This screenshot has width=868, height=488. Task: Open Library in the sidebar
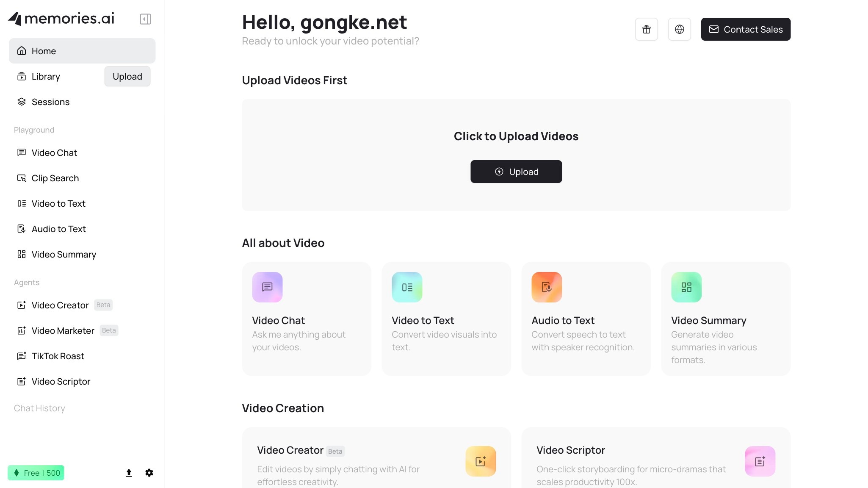[x=46, y=77]
